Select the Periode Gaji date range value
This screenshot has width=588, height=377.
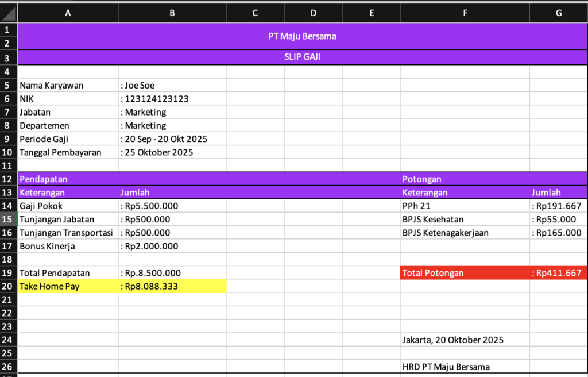[x=172, y=139]
